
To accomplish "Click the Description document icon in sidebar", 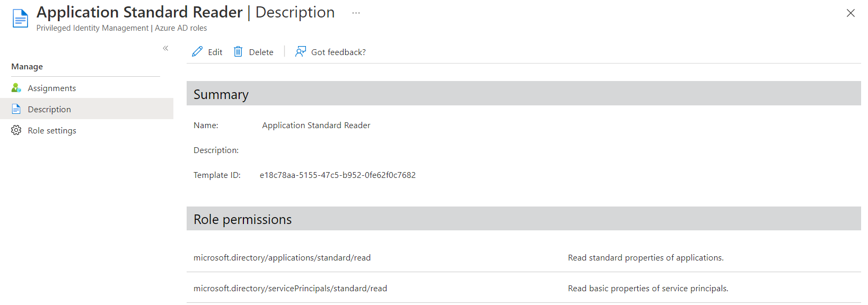I will pyautogui.click(x=16, y=109).
